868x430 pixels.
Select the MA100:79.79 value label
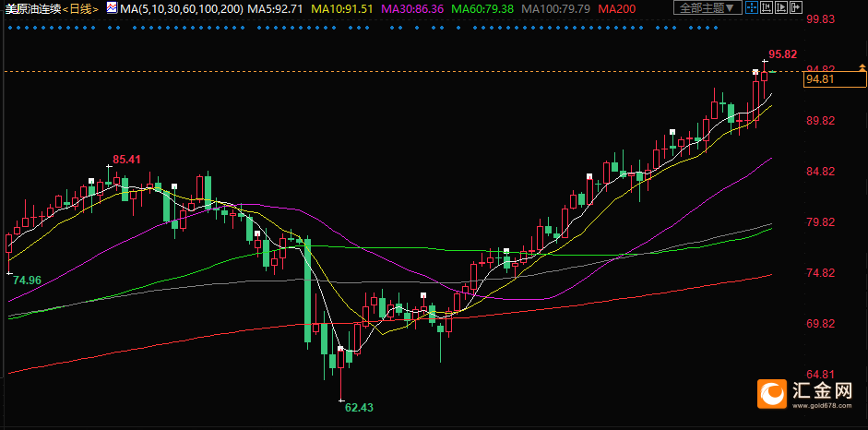point(555,9)
